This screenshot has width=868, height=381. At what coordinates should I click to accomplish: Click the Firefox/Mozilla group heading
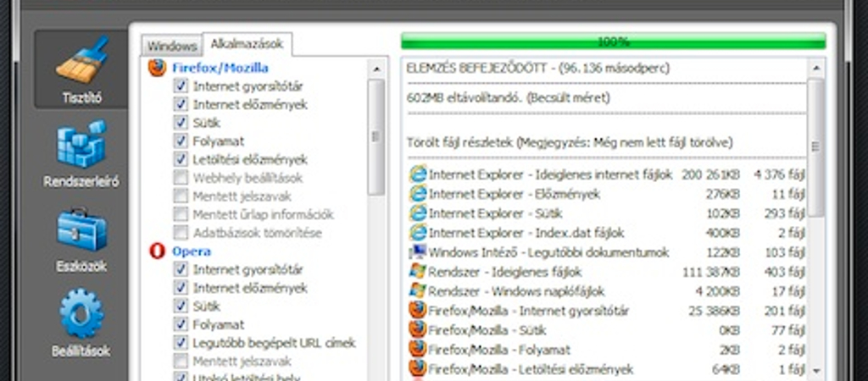coord(220,68)
